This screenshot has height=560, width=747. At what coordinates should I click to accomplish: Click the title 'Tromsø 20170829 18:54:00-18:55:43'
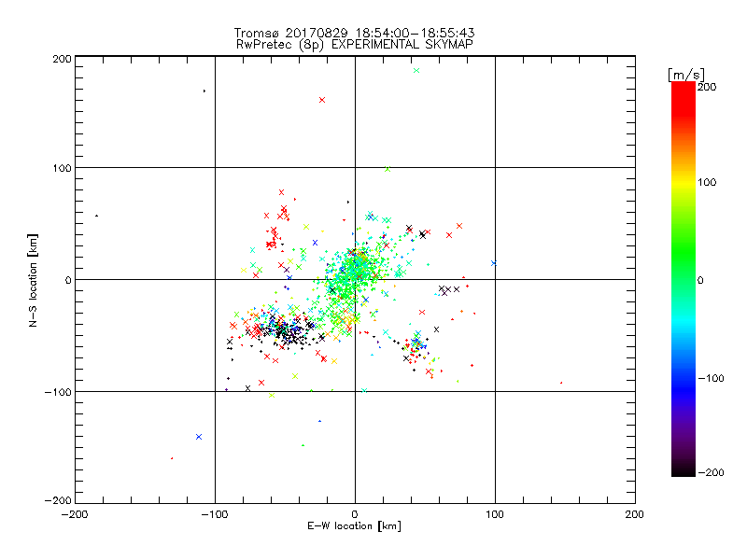[x=354, y=33]
